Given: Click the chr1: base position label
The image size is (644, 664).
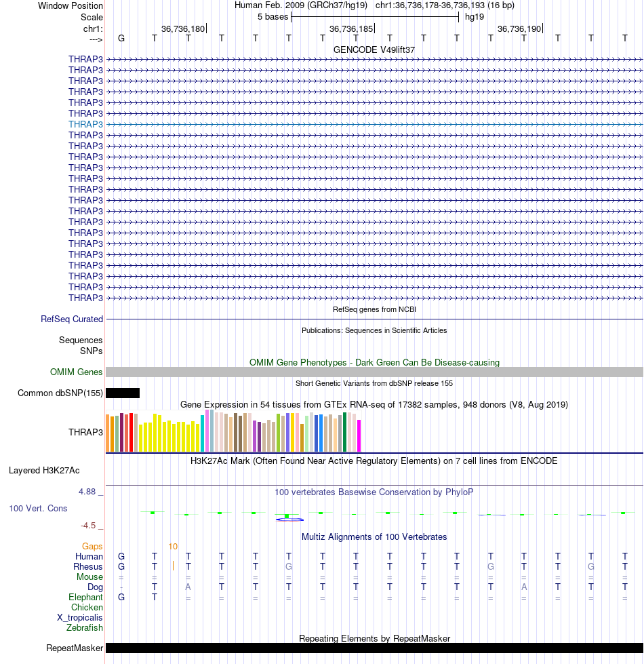Looking at the screenshot, I should tap(93, 28).
